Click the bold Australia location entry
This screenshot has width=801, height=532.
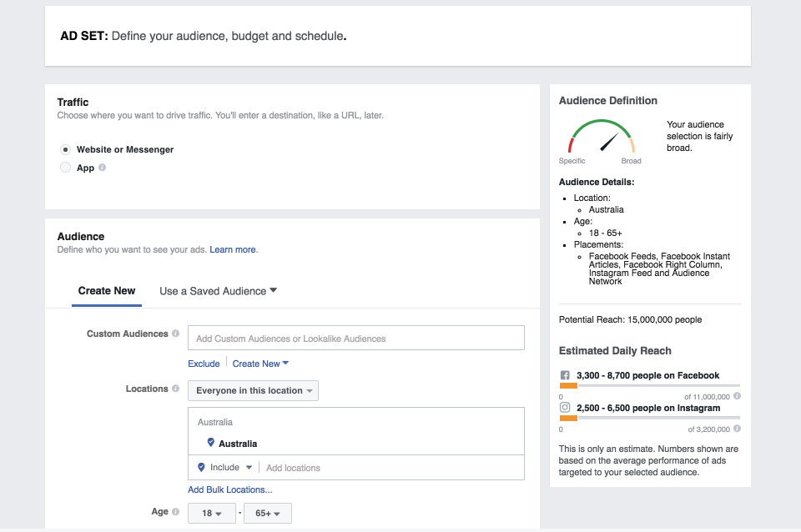238,444
